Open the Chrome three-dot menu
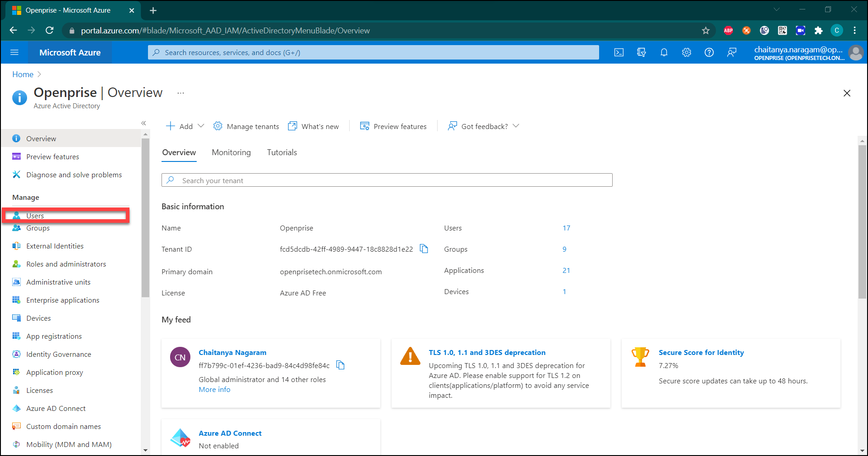This screenshot has height=456, width=868. point(854,30)
